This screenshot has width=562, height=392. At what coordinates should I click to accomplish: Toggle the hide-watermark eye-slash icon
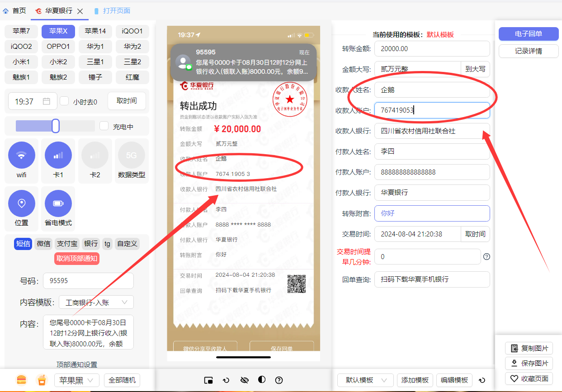point(245,380)
